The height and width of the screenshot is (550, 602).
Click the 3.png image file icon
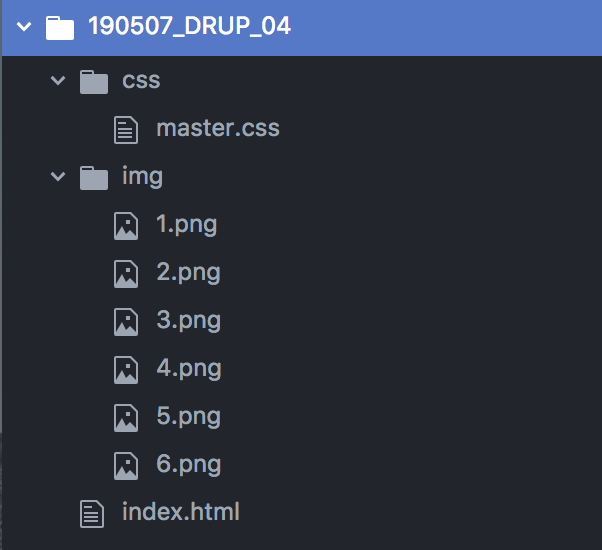tap(126, 322)
